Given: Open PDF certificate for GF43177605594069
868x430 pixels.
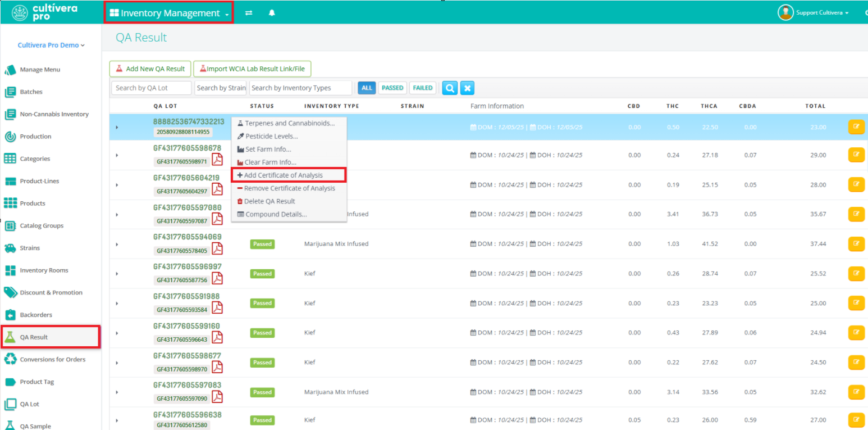Looking at the screenshot, I should [x=217, y=249].
